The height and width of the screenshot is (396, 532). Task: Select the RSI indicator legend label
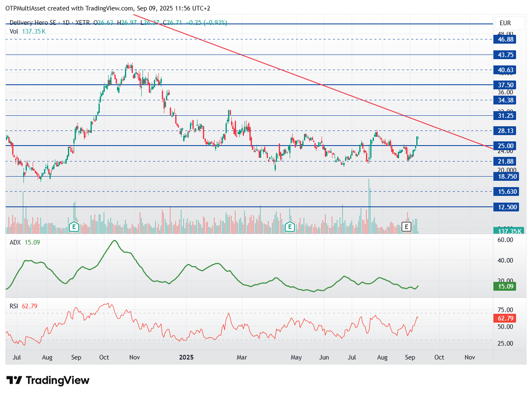coord(14,306)
